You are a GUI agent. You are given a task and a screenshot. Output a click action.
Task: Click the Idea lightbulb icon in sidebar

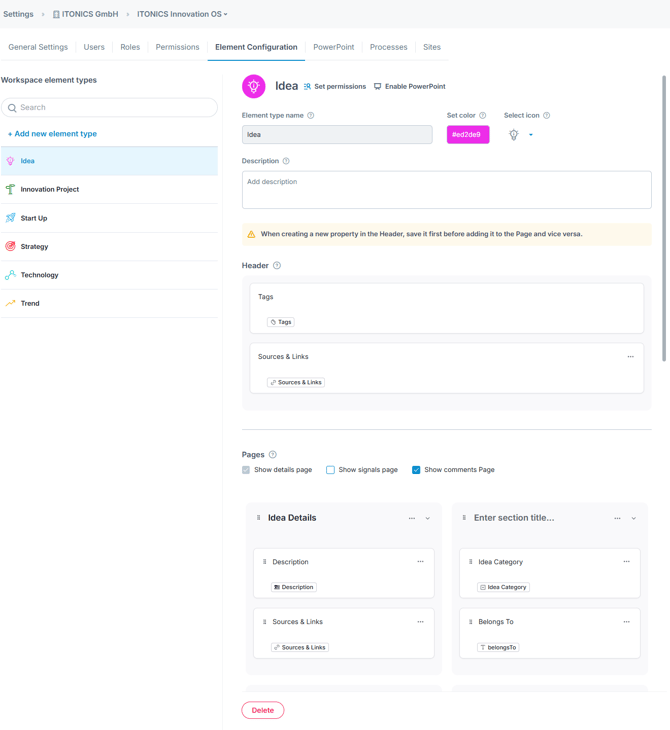(x=11, y=161)
